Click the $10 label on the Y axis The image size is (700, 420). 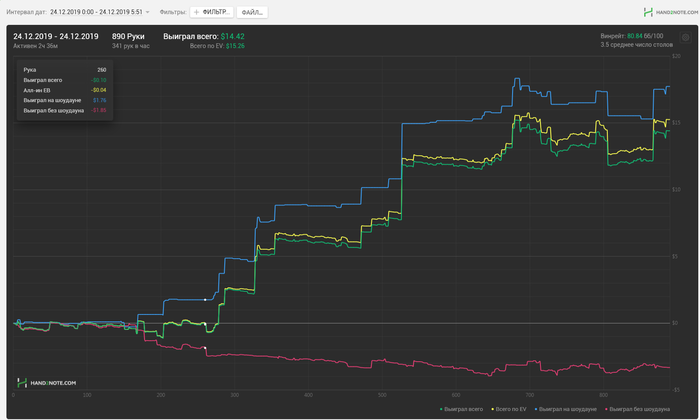tap(676, 189)
